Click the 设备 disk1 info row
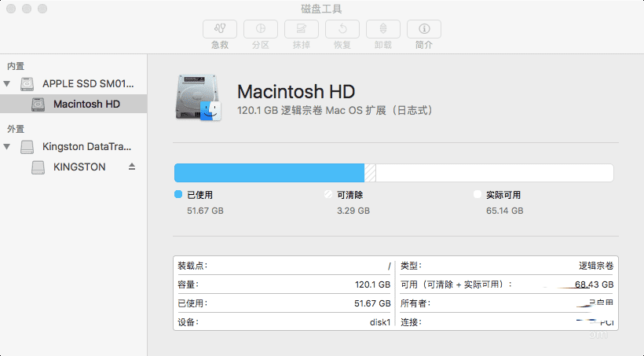Viewport: 644px width, 356px height. 284,322
